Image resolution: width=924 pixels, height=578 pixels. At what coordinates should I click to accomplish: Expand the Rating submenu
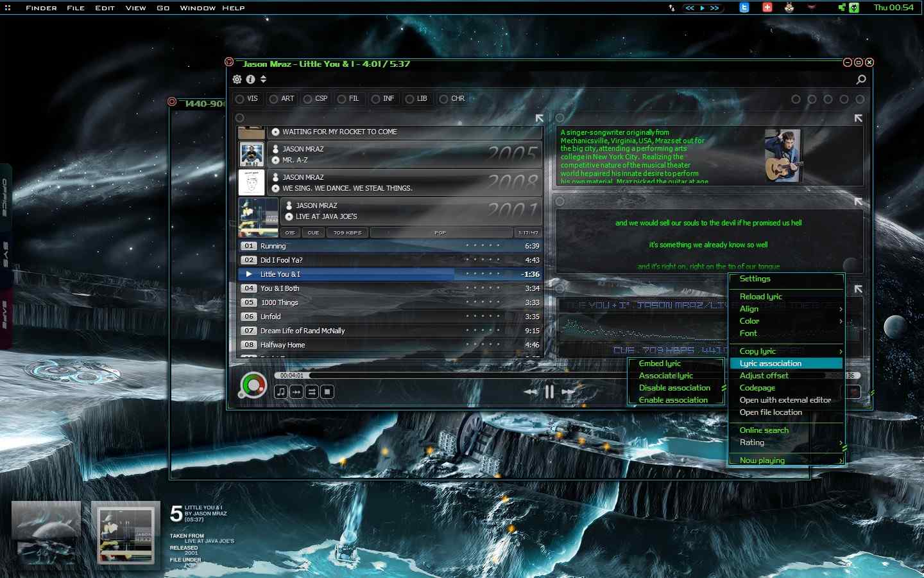pos(787,442)
